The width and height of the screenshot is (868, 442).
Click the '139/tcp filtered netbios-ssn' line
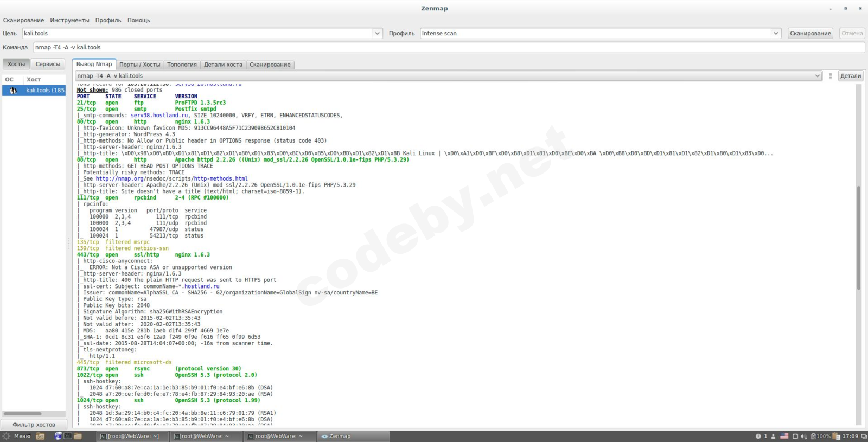[x=123, y=248]
